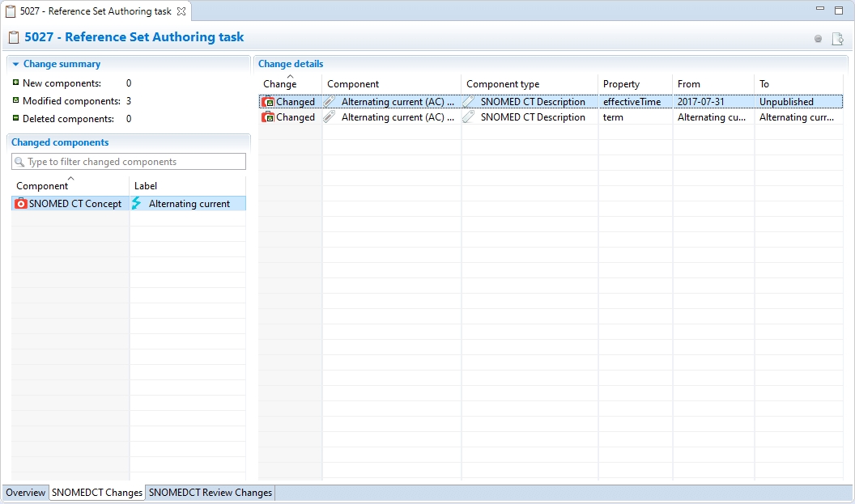Open the SNOMEDCT Review Changes tab

(211, 493)
